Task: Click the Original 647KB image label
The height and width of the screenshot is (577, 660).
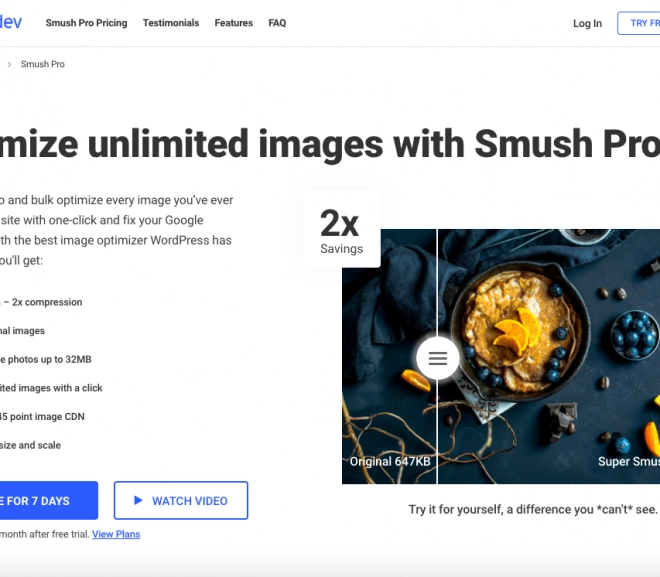Action: click(390, 462)
